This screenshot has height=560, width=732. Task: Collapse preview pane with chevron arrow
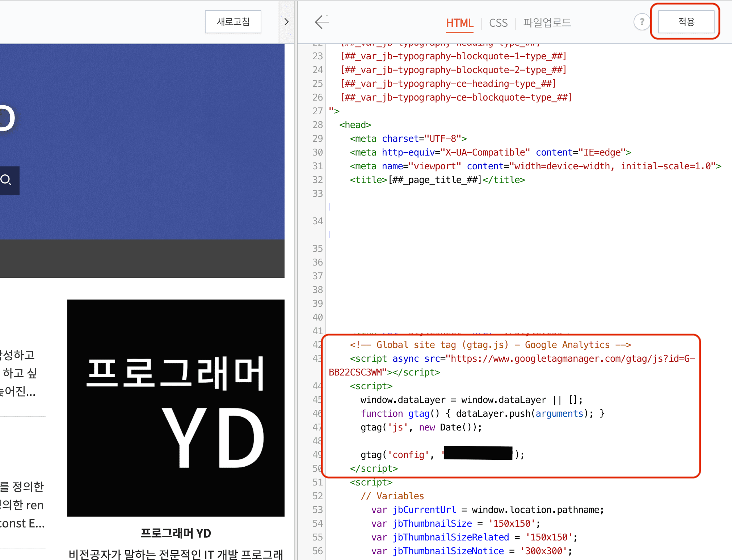[x=286, y=22]
